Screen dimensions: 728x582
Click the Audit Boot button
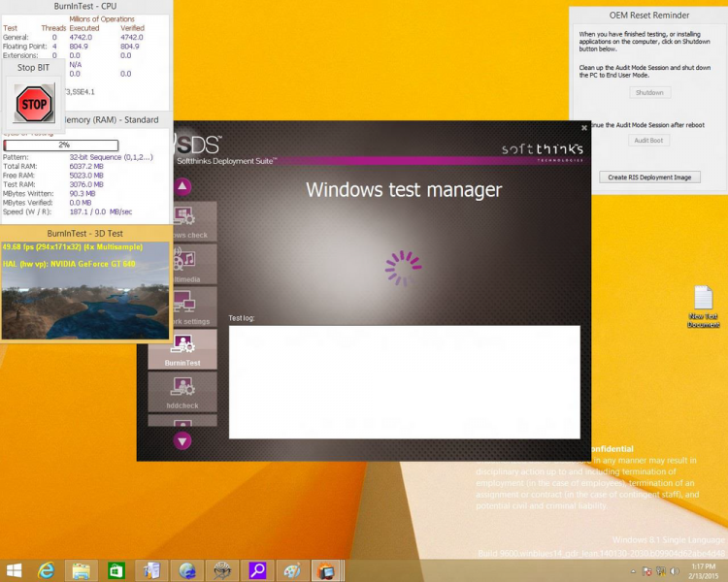click(648, 140)
